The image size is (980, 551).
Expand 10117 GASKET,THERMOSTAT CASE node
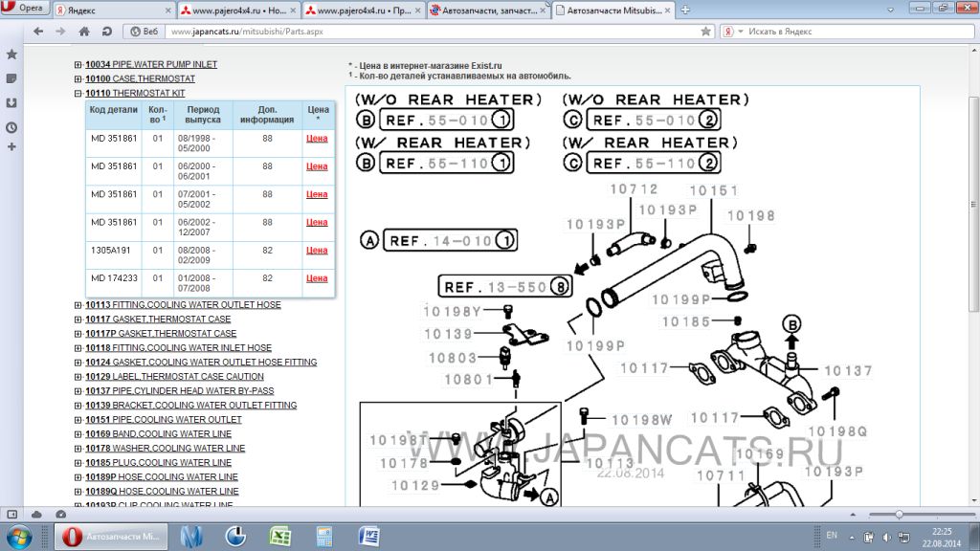[x=78, y=320]
